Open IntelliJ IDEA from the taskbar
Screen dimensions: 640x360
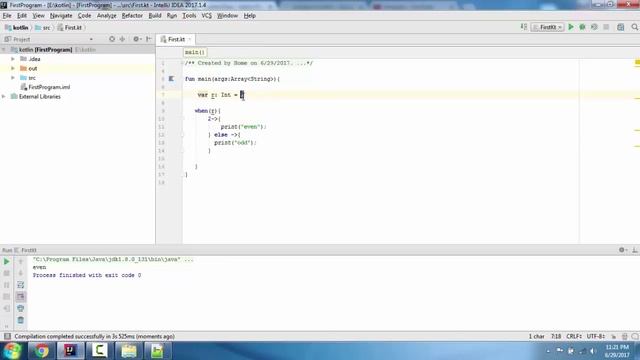[71, 351]
